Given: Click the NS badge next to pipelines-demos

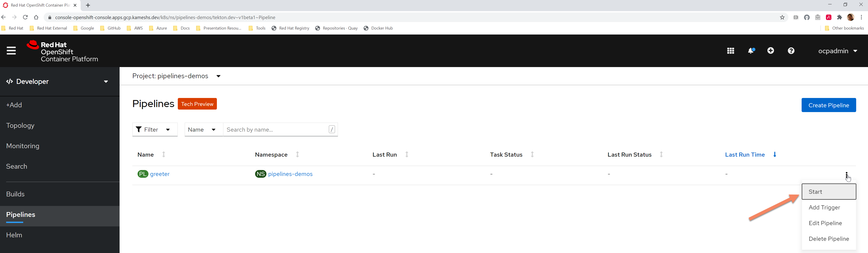Looking at the screenshot, I should pos(261,174).
